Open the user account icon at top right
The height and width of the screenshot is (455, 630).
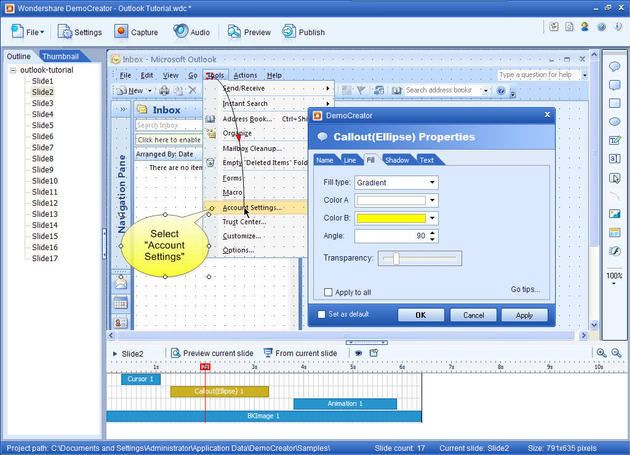585,27
